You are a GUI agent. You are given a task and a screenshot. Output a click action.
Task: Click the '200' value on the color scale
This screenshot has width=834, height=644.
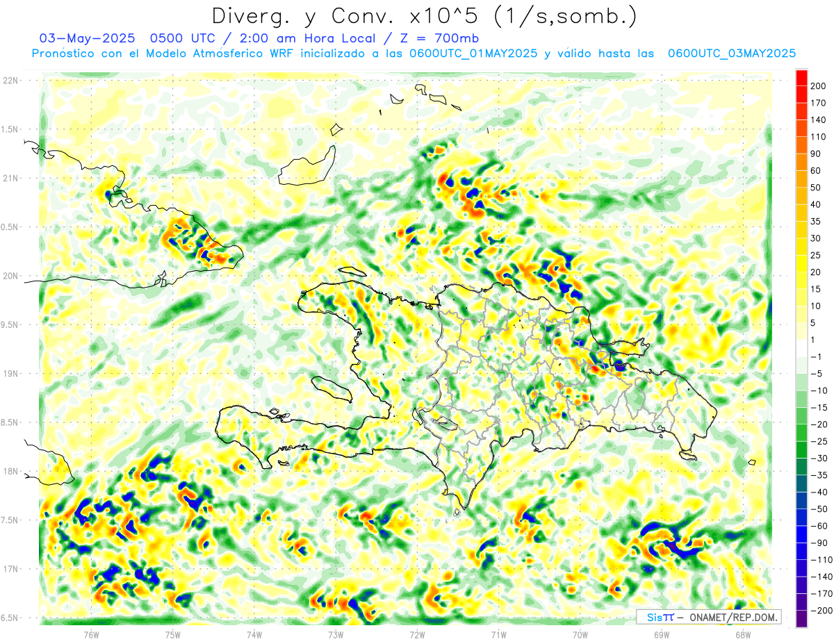coord(818,86)
